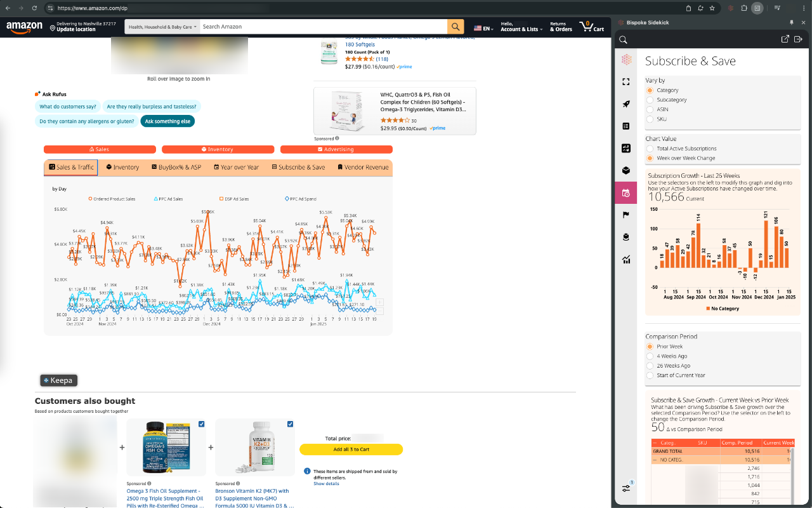Click the Bispoke logo in the sidebar

[x=626, y=60]
